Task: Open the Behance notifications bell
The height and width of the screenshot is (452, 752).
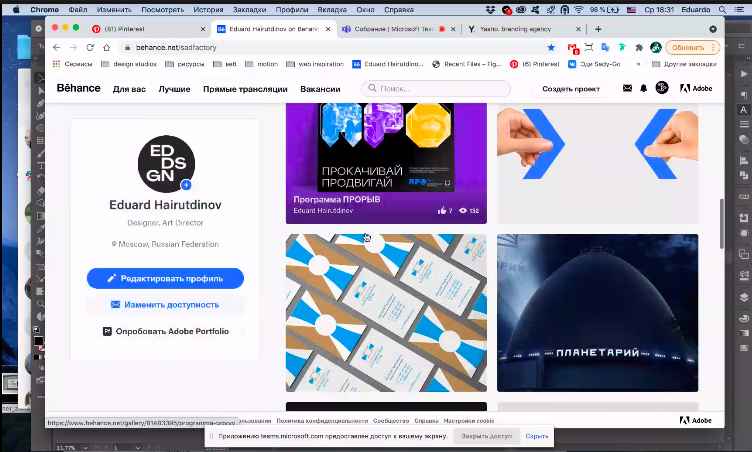Action: 644,89
